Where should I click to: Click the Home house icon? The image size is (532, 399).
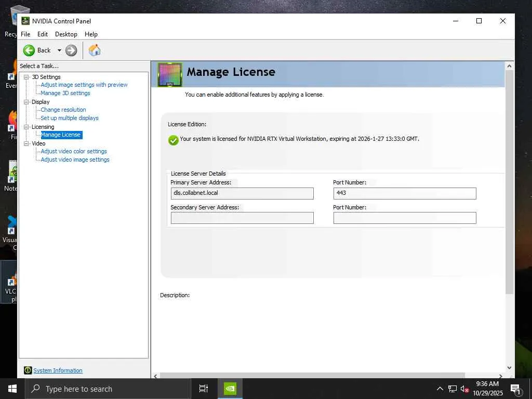point(95,50)
